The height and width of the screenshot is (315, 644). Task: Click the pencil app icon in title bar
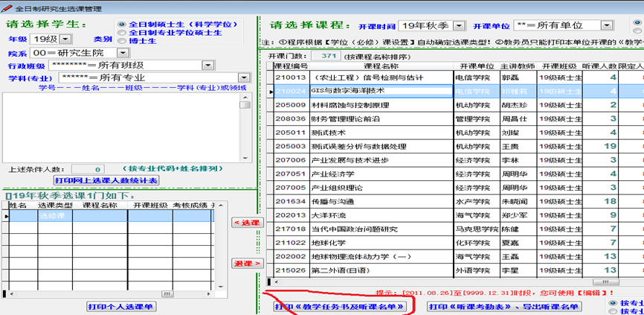[x=7, y=7]
